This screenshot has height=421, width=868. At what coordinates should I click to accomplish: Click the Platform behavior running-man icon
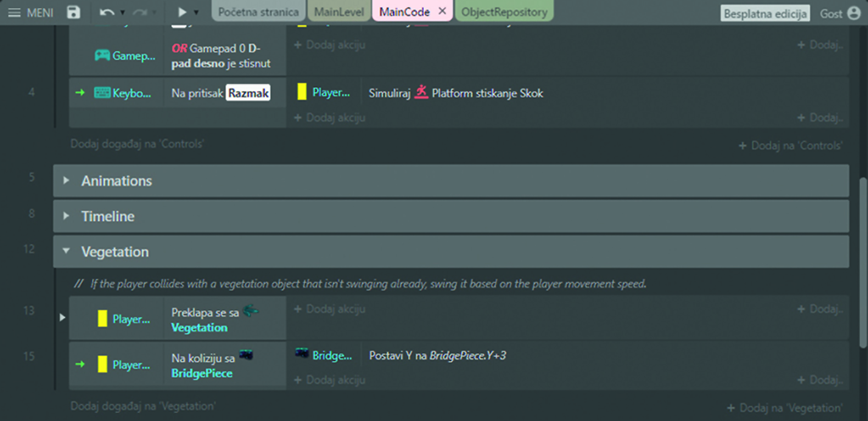(421, 91)
